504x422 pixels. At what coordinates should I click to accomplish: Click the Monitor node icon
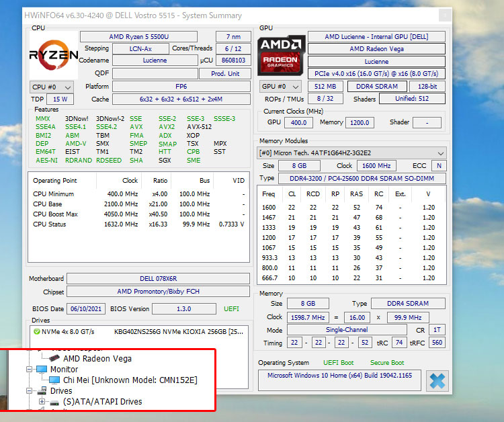click(42, 369)
